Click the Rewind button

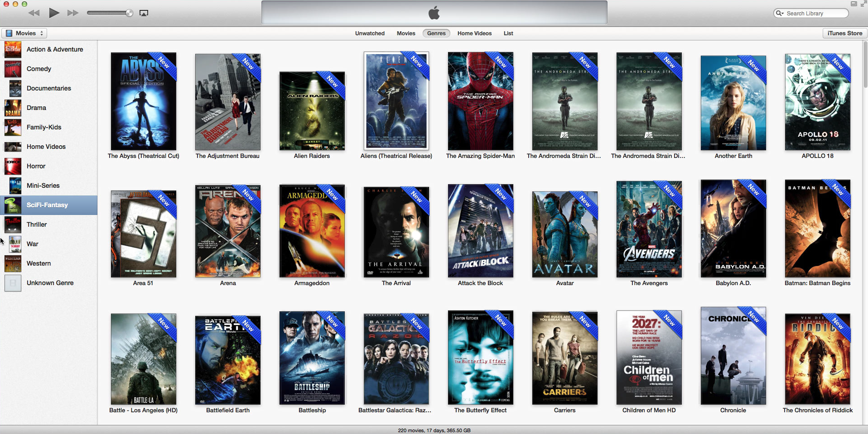pos(34,13)
